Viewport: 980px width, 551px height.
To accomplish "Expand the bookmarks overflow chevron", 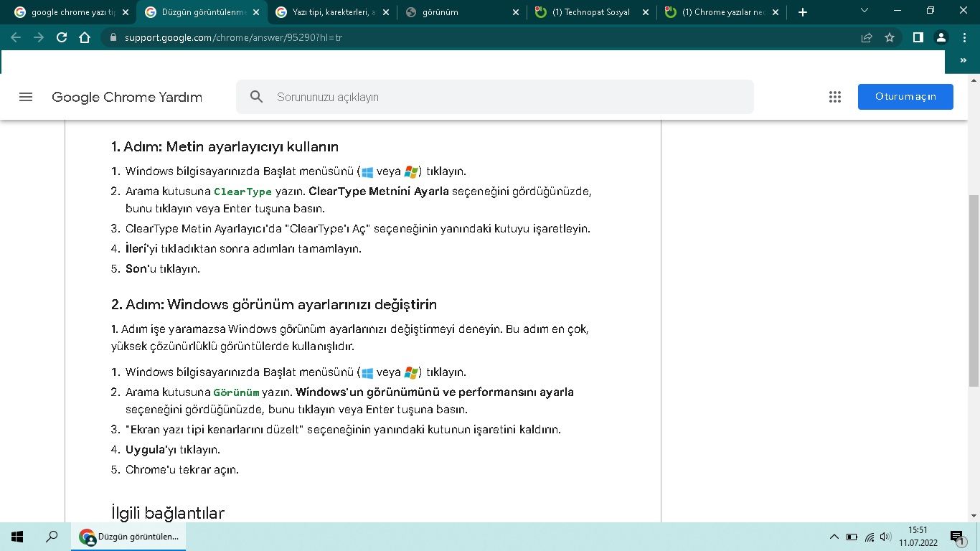I will 963,61.
